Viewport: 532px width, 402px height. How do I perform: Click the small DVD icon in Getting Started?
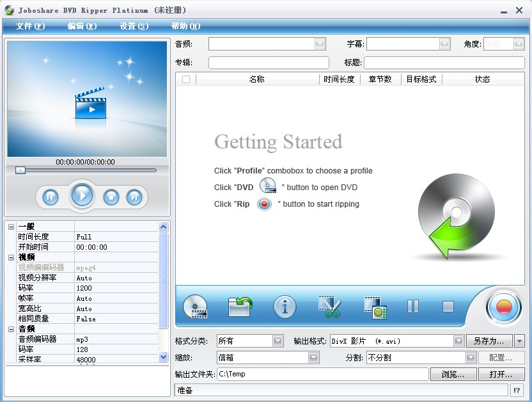[x=268, y=186]
